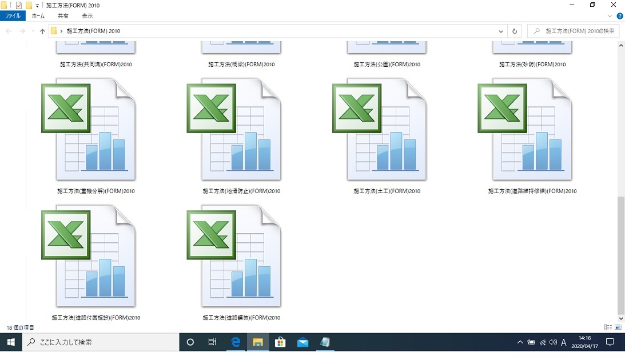This screenshot has height=364, width=625.
Task: Select the 施工方法(道路舗装)(FORM)2010 Excel file icon
Action: coord(234,256)
